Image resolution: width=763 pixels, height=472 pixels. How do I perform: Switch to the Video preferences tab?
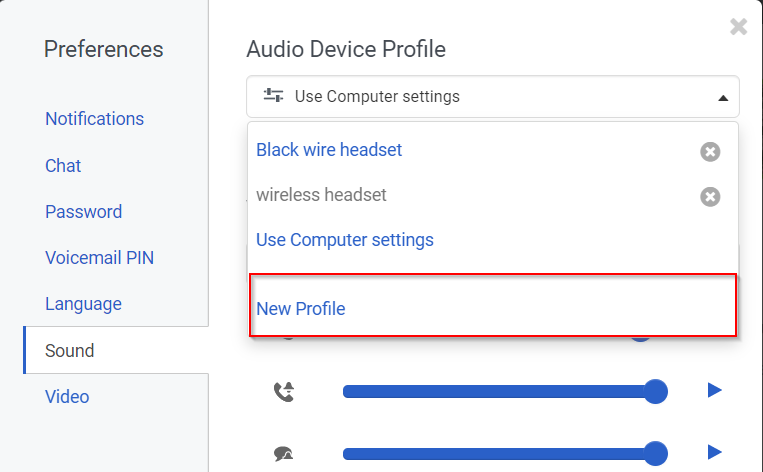click(x=67, y=397)
